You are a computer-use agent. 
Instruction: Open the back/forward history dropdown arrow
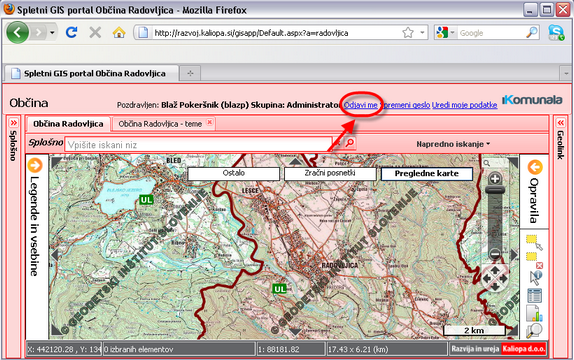point(52,33)
